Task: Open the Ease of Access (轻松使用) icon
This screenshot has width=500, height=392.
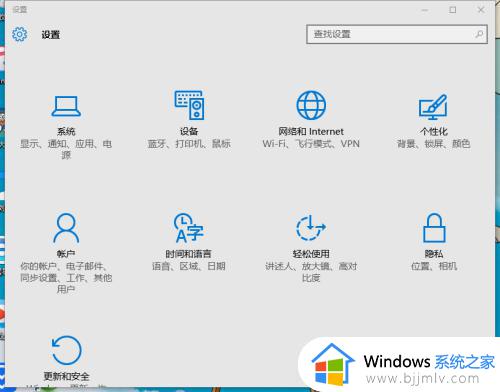Action: point(311,228)
